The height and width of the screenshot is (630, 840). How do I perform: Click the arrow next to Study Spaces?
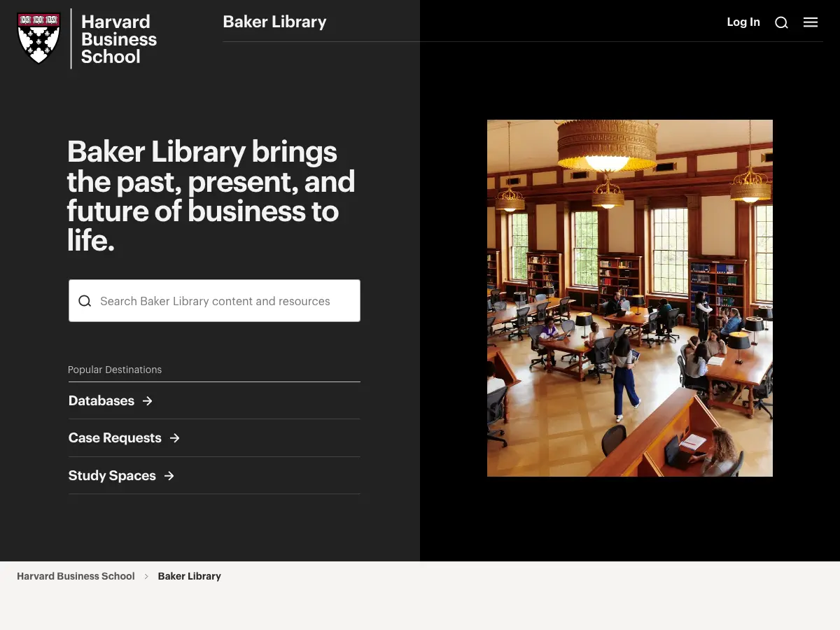[x=169, y=476]
